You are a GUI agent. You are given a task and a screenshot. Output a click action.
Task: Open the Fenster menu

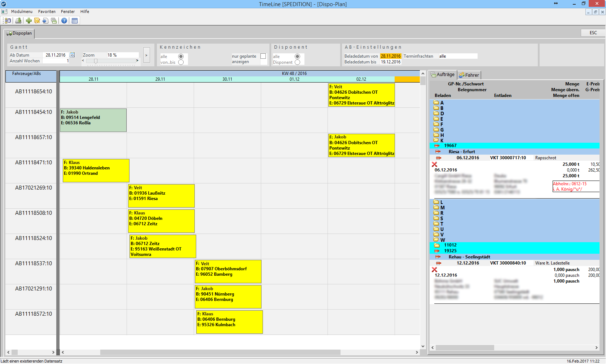(68, 12)
